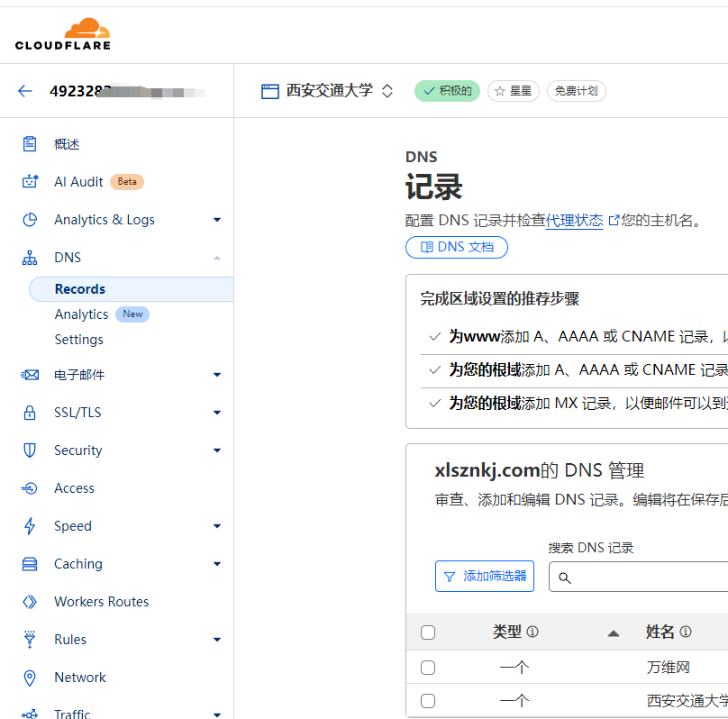
Task: Click the DNS network tree icon
Action: [30, 258]
